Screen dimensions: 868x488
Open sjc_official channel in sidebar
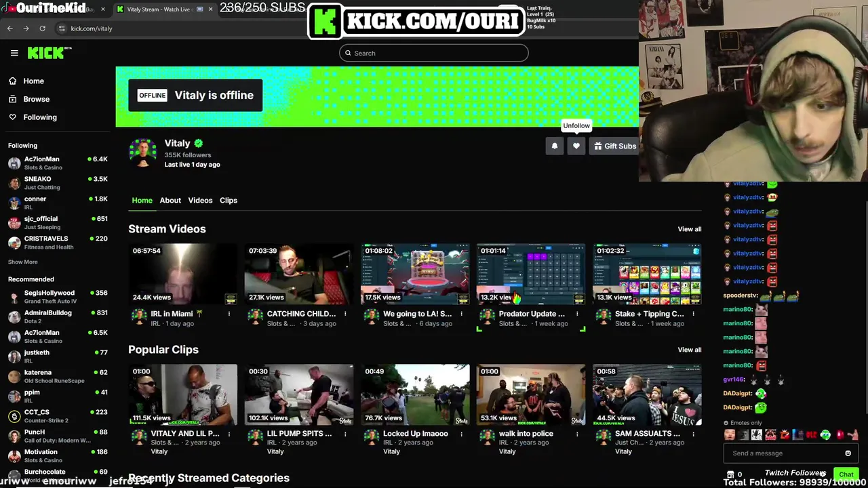tap(58, 223)
